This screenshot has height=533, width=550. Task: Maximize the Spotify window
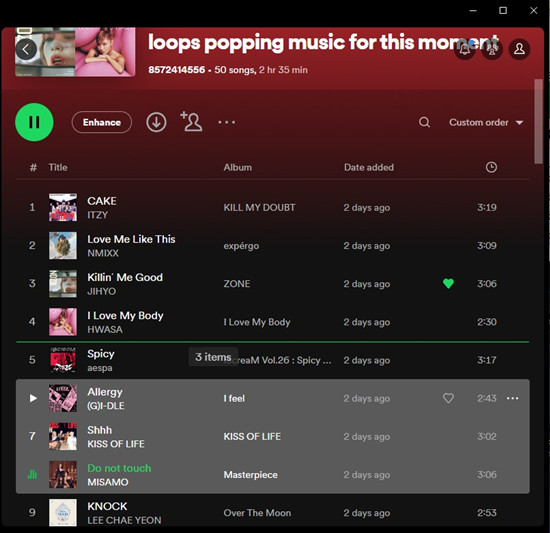point(503,11)
